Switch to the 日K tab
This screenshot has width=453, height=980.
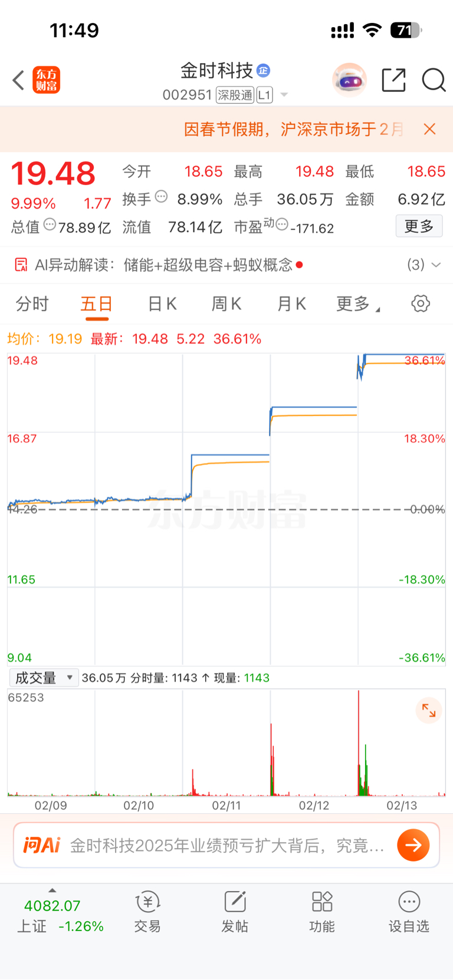point(162,304)
